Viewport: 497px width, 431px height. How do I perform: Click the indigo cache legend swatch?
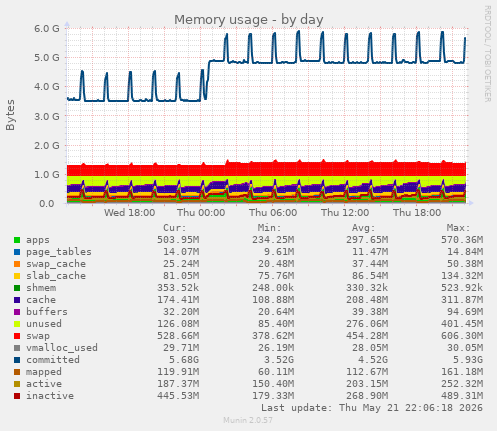point(17,300)
